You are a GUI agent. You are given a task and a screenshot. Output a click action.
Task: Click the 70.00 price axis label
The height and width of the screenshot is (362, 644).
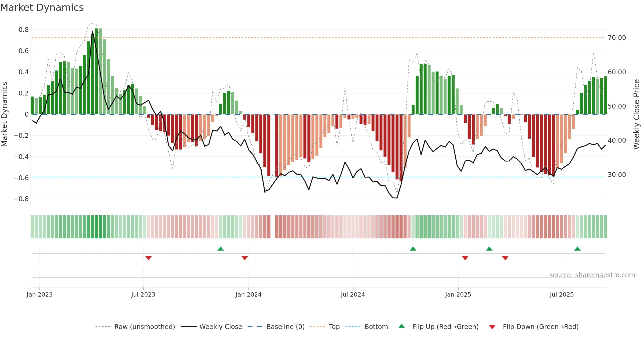[x=617, y=38]
